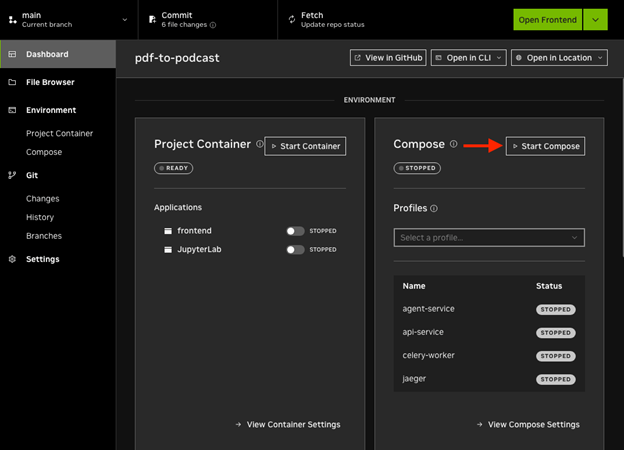The width and height of the screenshot is (624, 450).
Task: Toggle the JupyterLab application switch
Action: point(295,250)
